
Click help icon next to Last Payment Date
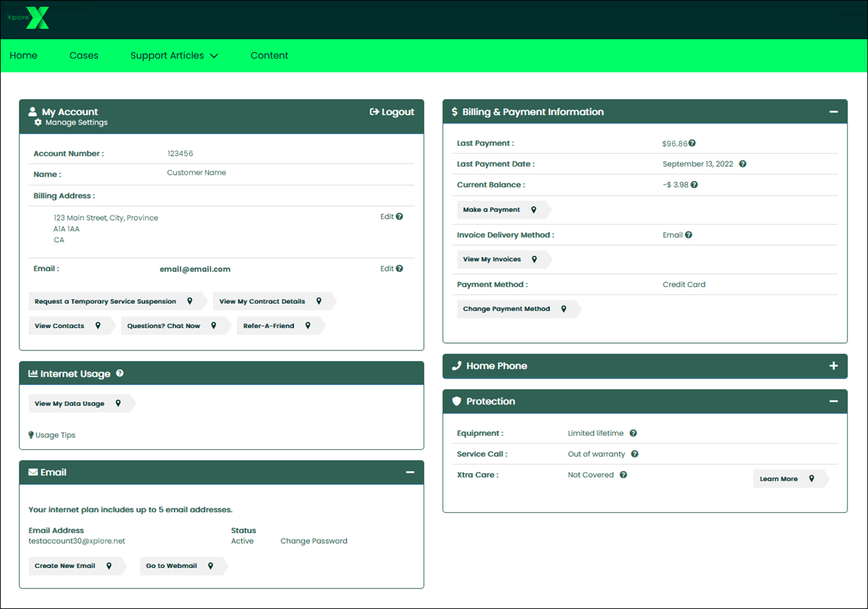(x=743, y=164)
